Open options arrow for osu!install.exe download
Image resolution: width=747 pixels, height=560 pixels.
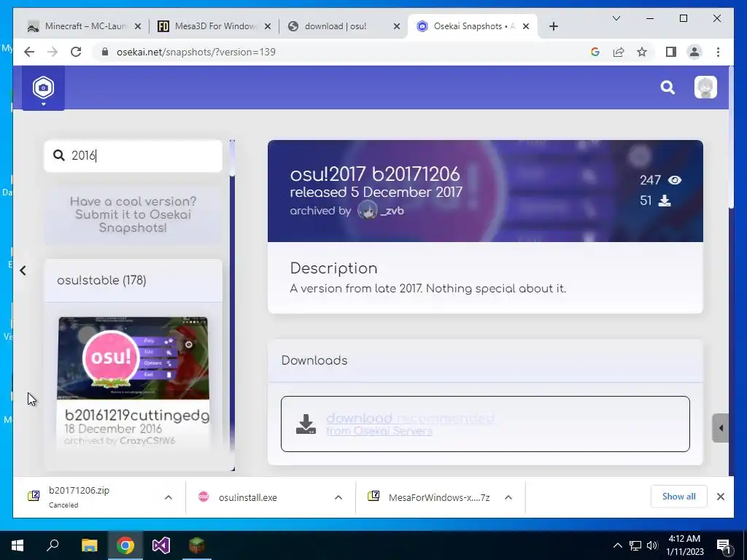(338, 497)
